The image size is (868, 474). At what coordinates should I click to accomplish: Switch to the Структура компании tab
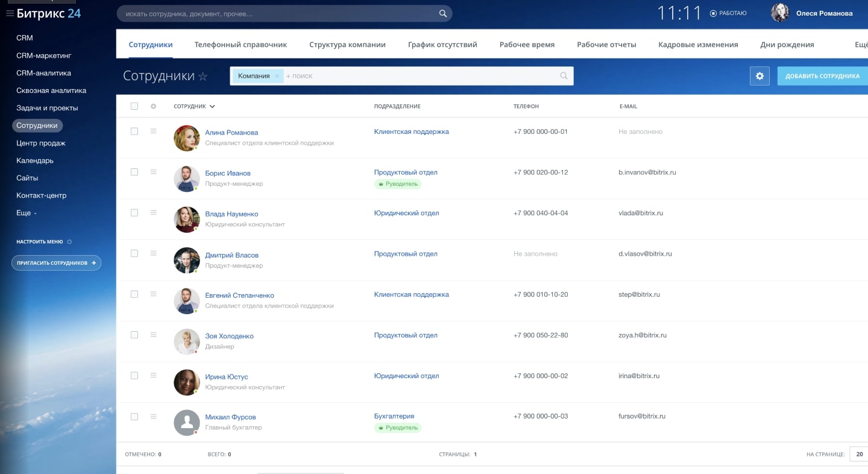pos(347,45)
